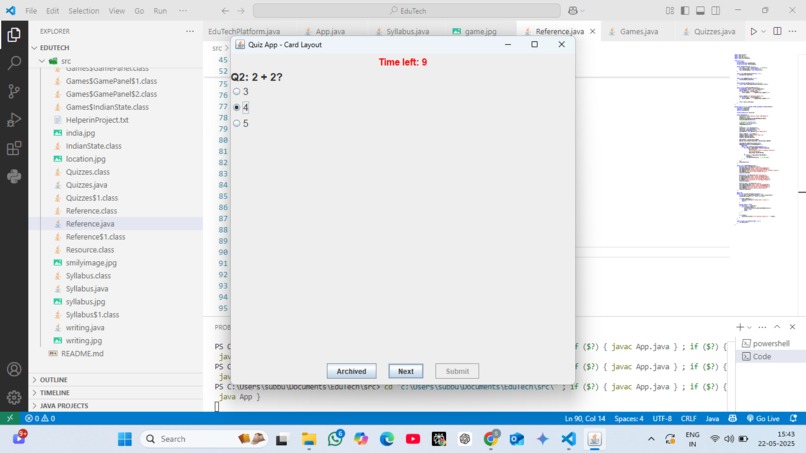Open the remote window status icon

click(x=10, y=419)
